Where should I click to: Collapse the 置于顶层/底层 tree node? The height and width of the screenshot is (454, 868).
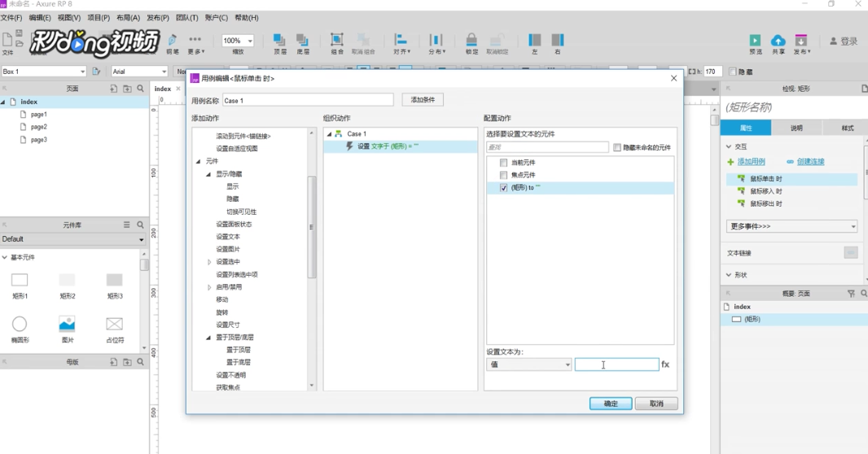208,338
